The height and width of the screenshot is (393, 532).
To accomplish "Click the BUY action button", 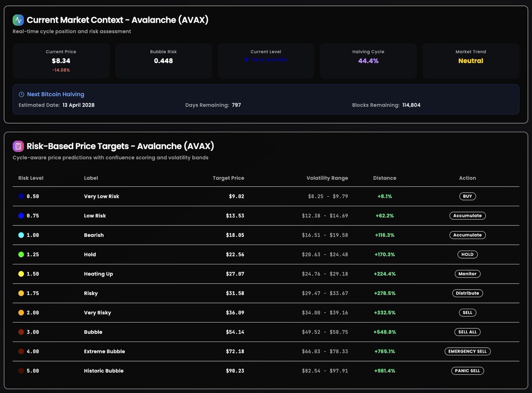I will click(467, 196).
